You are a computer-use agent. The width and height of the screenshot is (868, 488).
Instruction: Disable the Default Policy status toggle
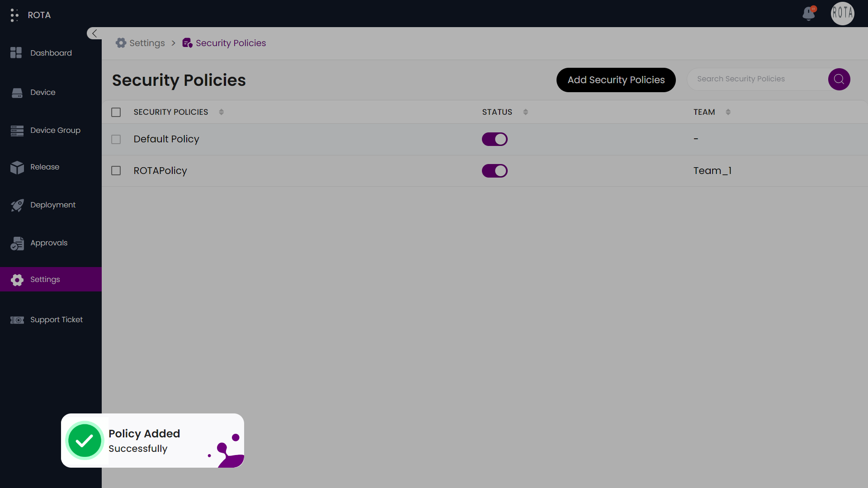495,139
